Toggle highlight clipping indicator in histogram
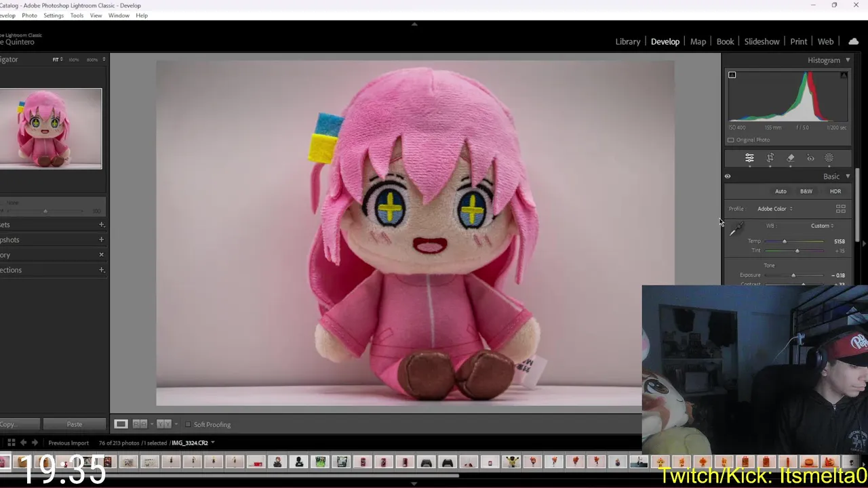868x488 pixels. pos(844,75)
